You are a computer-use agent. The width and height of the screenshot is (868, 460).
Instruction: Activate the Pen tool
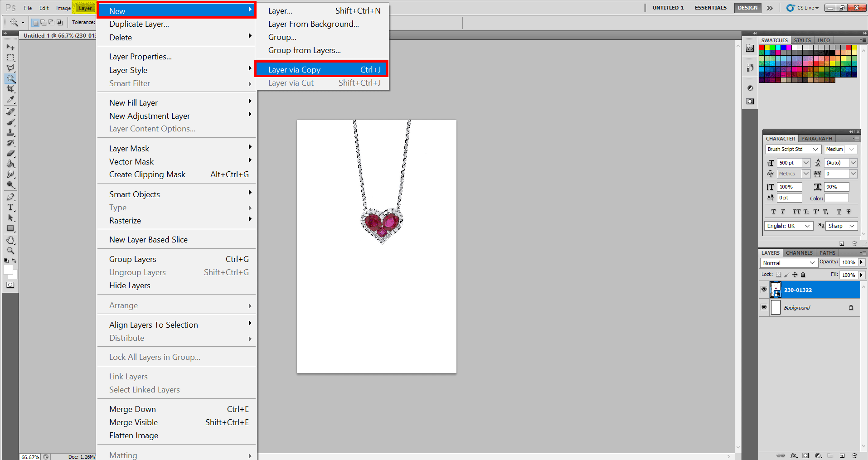(x=10, y=197)
